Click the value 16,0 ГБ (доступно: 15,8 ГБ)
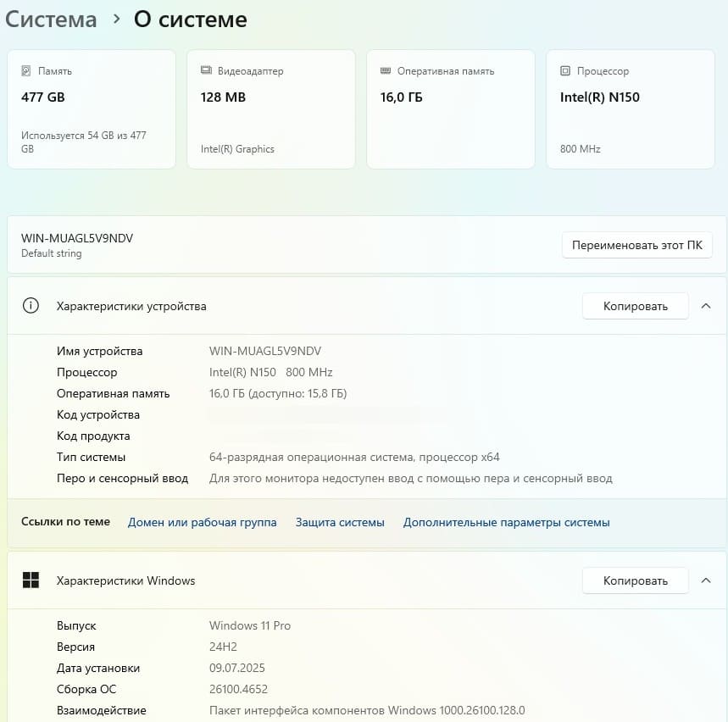The height and width of the screenshot is (722, 728). [x=278, y=394]
